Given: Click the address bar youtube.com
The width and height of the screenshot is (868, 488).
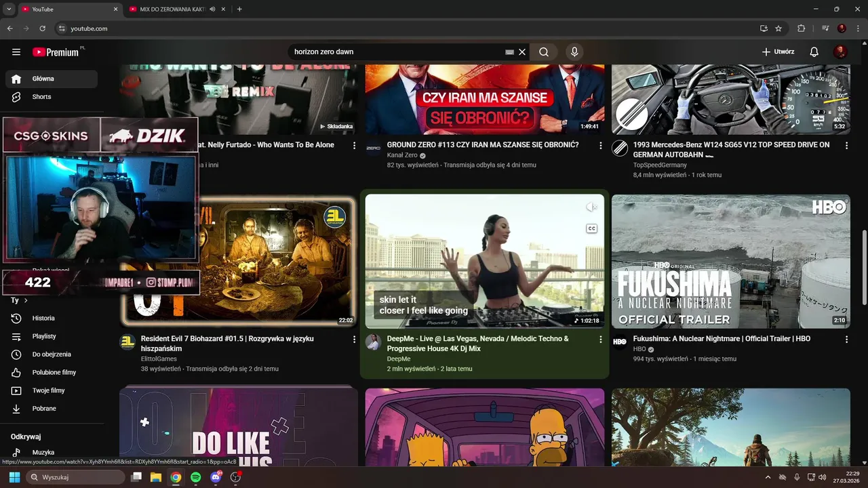Looking at the screenshot, I should (89, 28).
